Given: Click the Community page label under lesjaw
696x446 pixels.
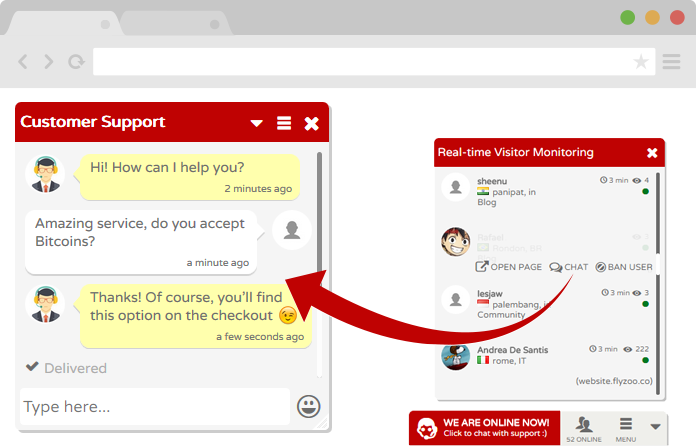Looking at the screenshot, I should coord(501,315).
